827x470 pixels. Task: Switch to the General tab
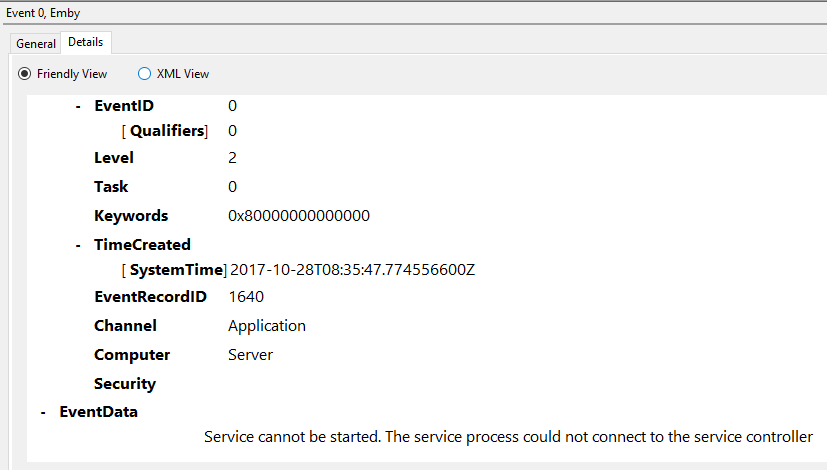(x=36, y=44)
